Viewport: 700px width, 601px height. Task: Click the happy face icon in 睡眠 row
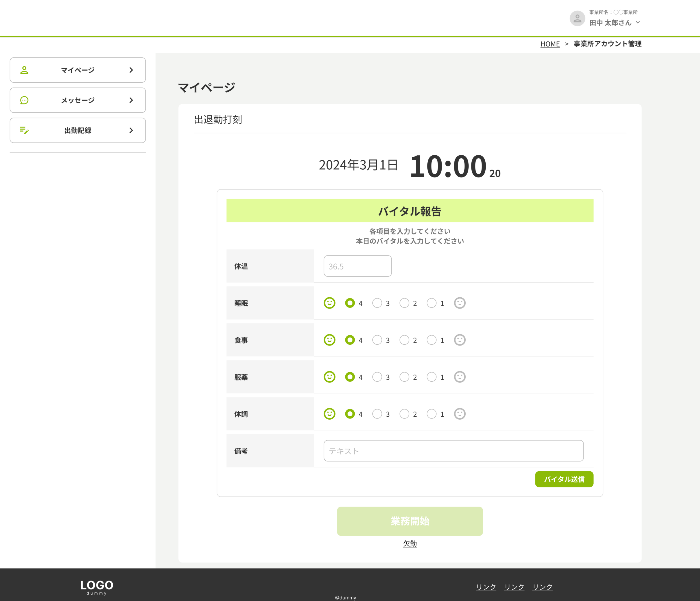(x=329, y=303)
